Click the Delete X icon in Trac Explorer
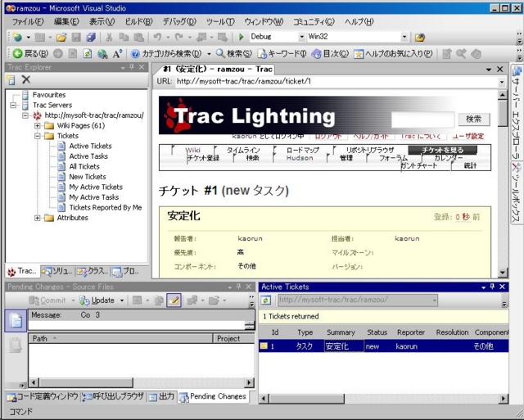The width and height of the screenshot is (524, 420). coord(26,79)
